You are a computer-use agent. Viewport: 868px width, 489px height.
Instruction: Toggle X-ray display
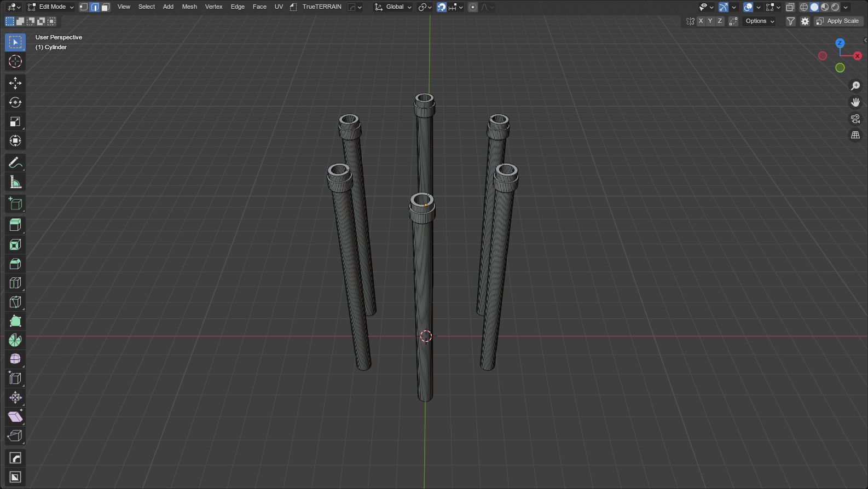click(790, 7)
